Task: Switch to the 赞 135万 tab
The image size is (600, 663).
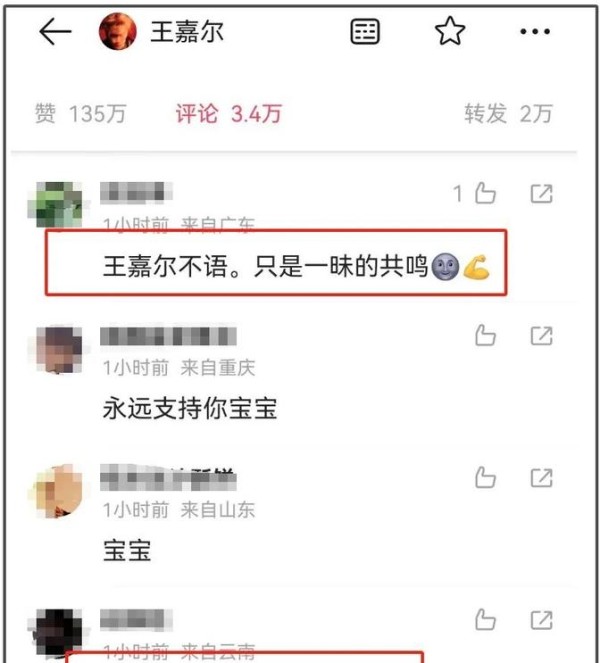Action: click(80, 114)
